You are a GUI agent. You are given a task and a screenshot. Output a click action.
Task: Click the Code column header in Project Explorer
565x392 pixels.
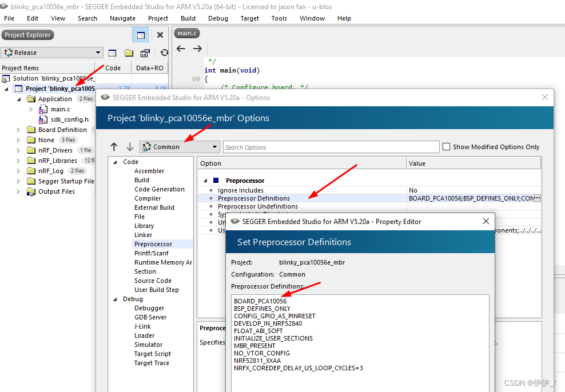pyautogui.click(x=113, y=68)
